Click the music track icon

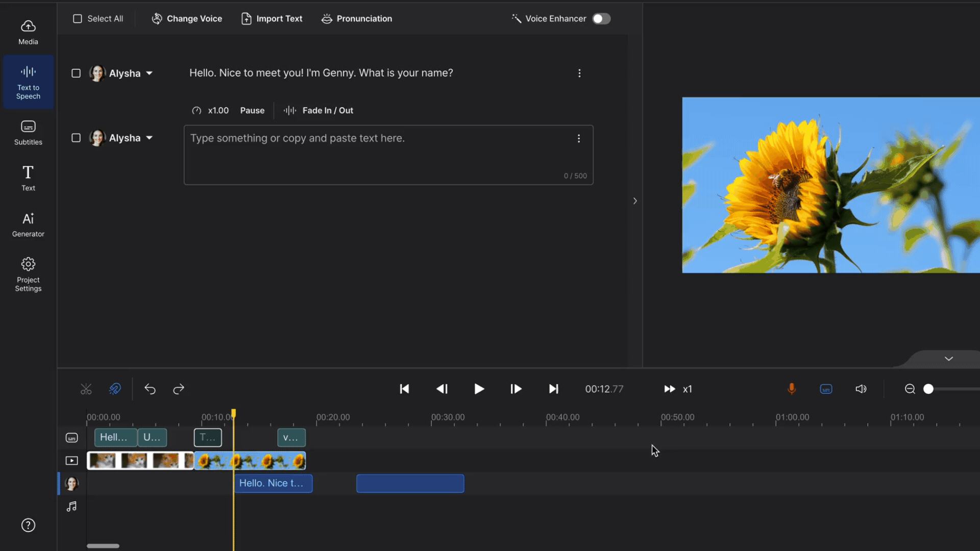(72, 507)
